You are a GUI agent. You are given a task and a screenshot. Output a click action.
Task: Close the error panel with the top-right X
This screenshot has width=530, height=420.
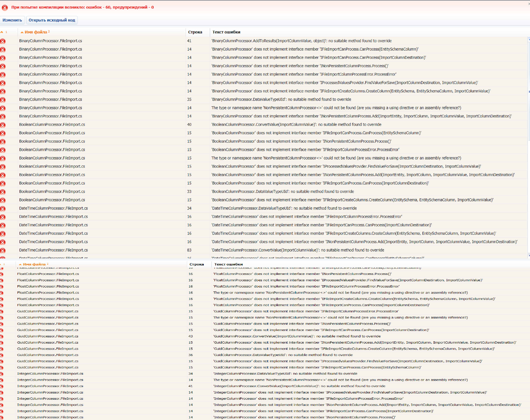(529, 4)
